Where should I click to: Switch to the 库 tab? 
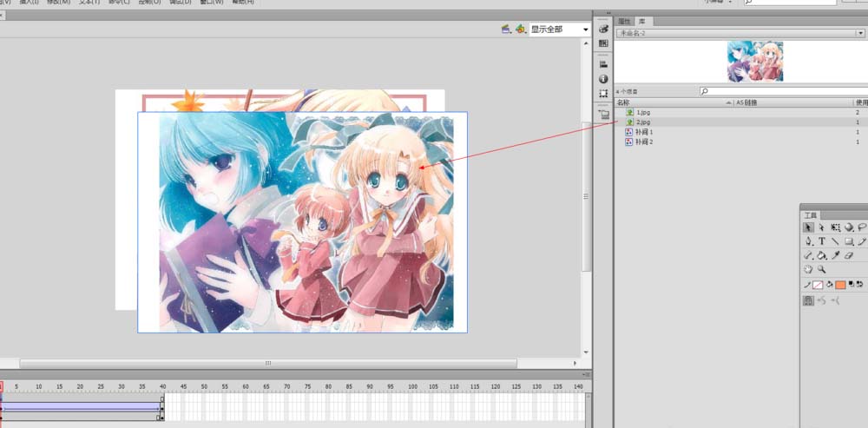(x=642, y=21)
